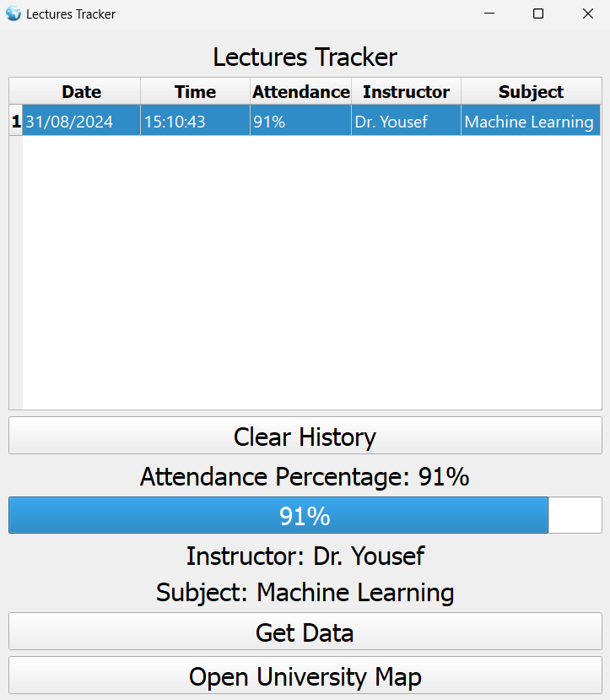Select the 15:10:43 time cell

[x=194, y=121]
